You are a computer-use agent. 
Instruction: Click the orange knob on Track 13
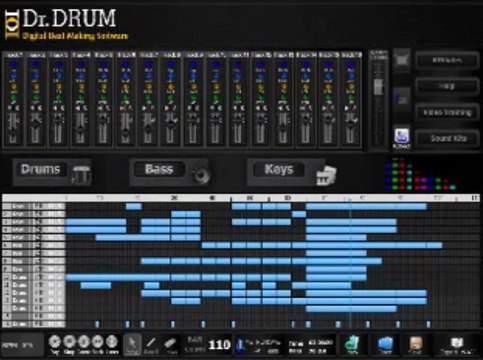coord(283,87)
